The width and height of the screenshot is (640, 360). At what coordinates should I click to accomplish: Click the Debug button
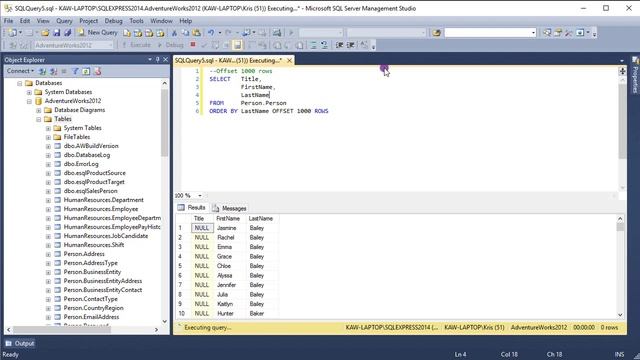click(x=171, y=45)
